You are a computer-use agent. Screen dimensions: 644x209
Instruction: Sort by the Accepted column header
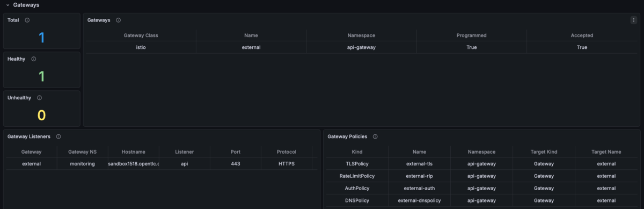coord(582,35)
